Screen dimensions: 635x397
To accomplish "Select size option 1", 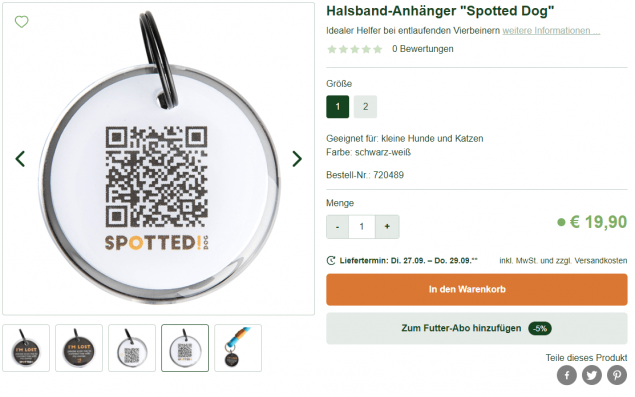I will [x=337, y=107].
